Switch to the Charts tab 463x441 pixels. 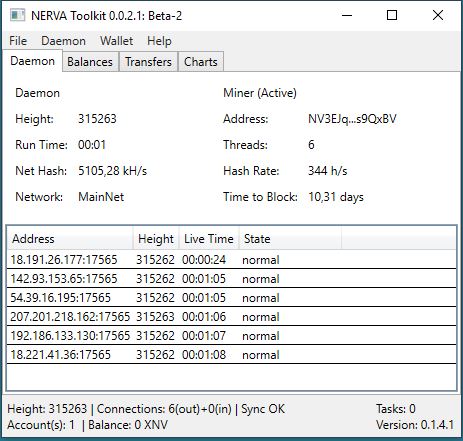(x=201, y=62)
